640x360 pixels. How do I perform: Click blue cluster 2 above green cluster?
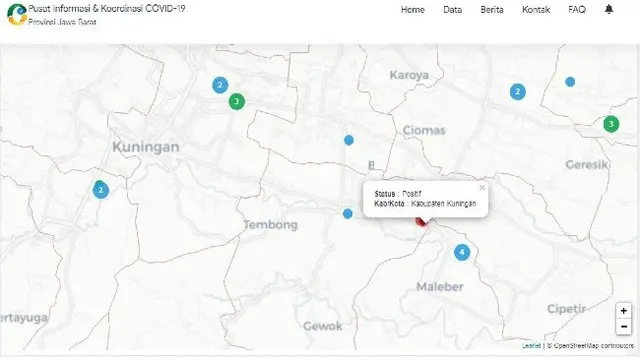[220, 85]
